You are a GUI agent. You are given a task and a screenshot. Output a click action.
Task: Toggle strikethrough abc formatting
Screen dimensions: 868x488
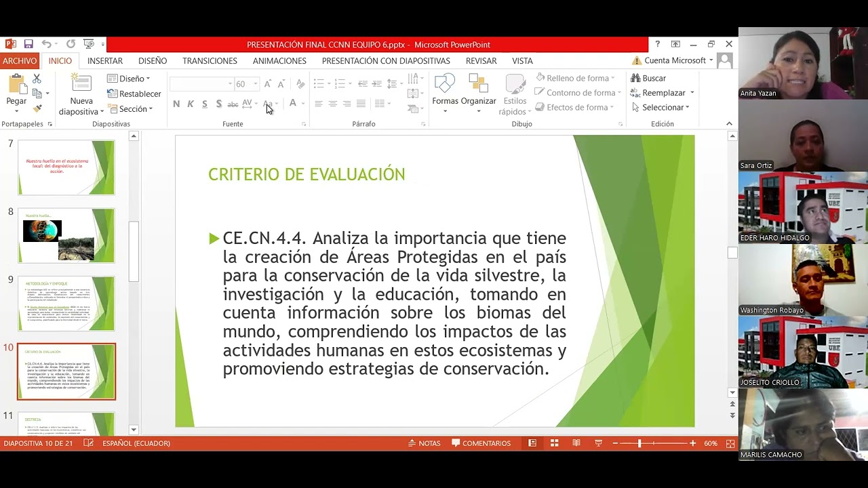(x=233, y=104)
